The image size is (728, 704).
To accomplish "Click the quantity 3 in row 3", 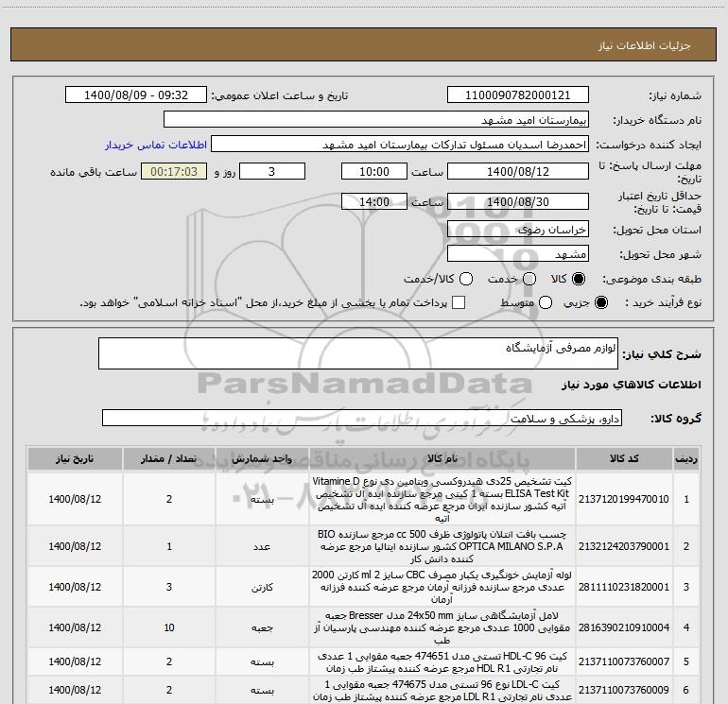I will pyautogui.click(x=169, y=587).
